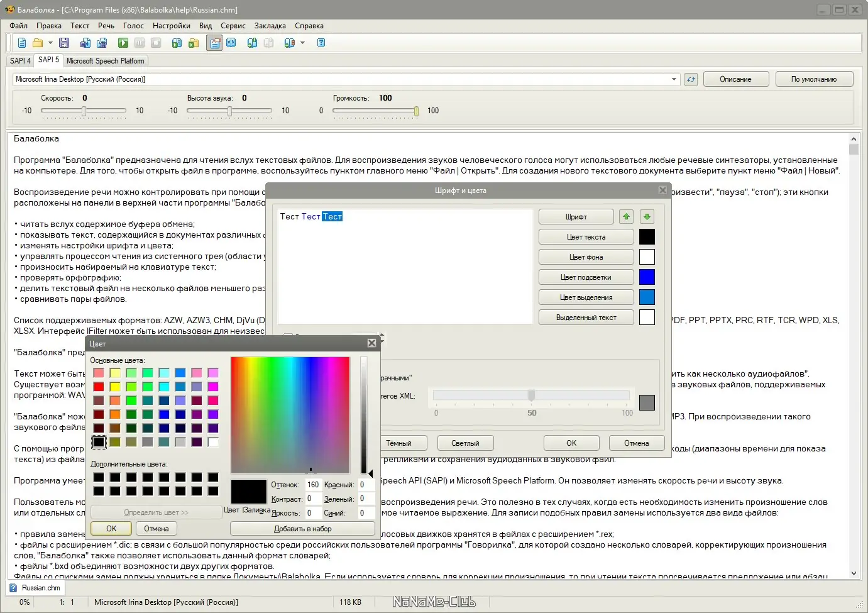Image resolution: width=868 pixels, height=613 pixels.
Task: Click Добавить в набор in color dialog
Action: click(x=302, y=529)
